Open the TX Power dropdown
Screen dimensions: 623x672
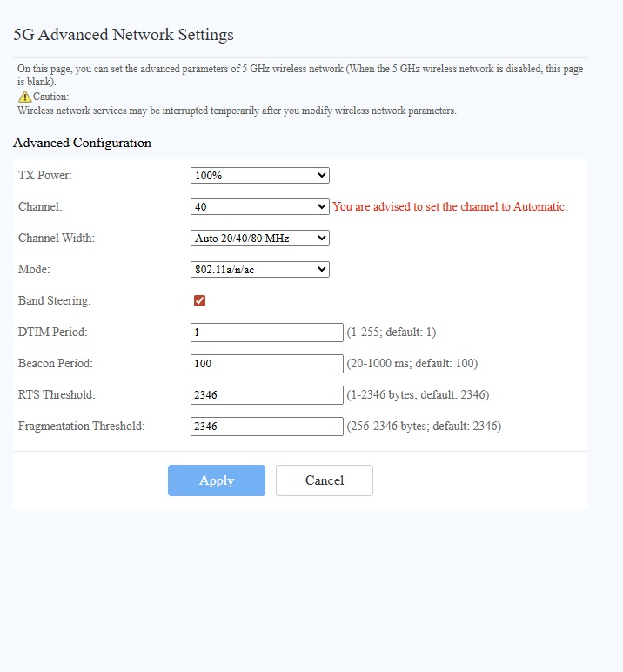[x=259, y=176]
